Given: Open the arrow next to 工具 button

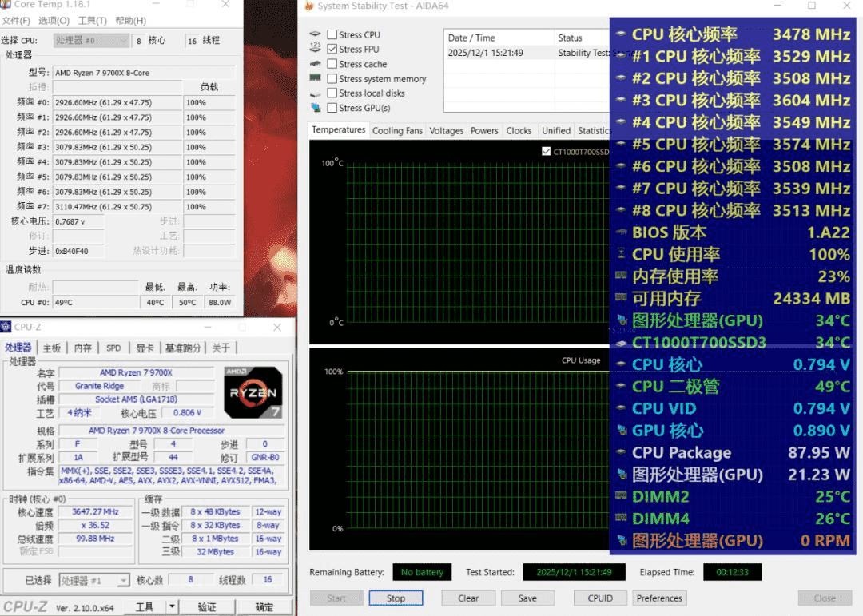Looking at the screenshot, I should [172, 607].
